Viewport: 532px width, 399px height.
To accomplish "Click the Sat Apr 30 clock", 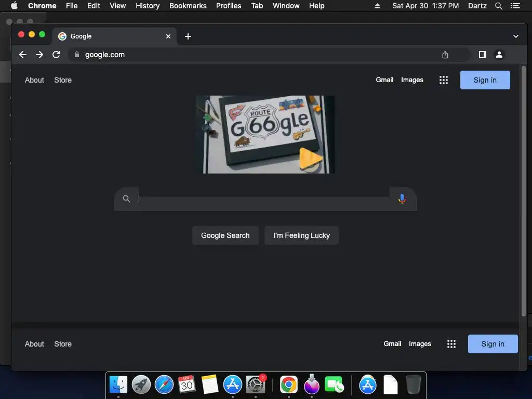I will click(x=425, y=6).
